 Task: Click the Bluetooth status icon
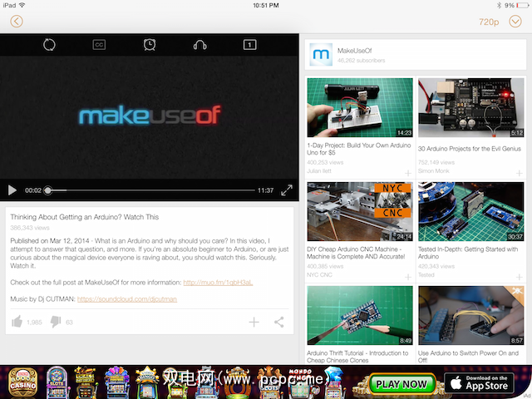[499, 6]
